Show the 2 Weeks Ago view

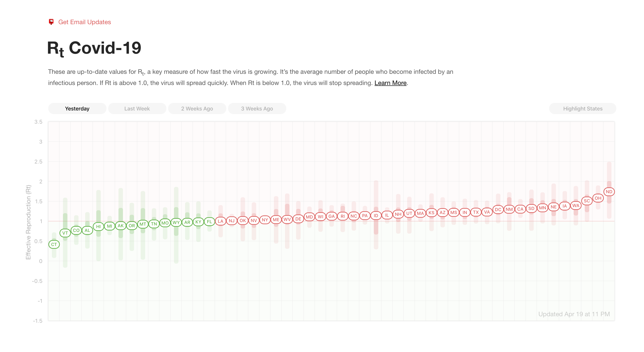pos(197,108)
